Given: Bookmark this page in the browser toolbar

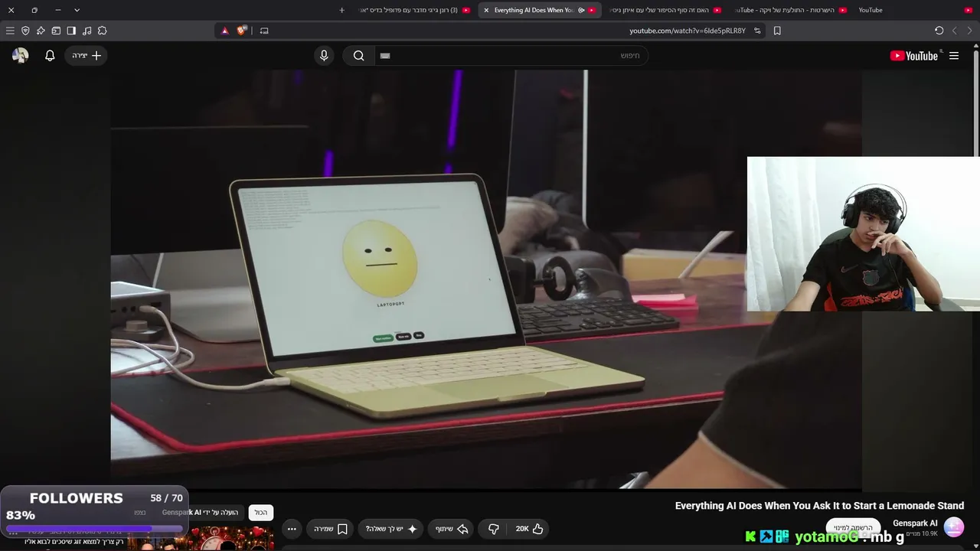Looking at the screenshot, I should [x=777, y=31].
